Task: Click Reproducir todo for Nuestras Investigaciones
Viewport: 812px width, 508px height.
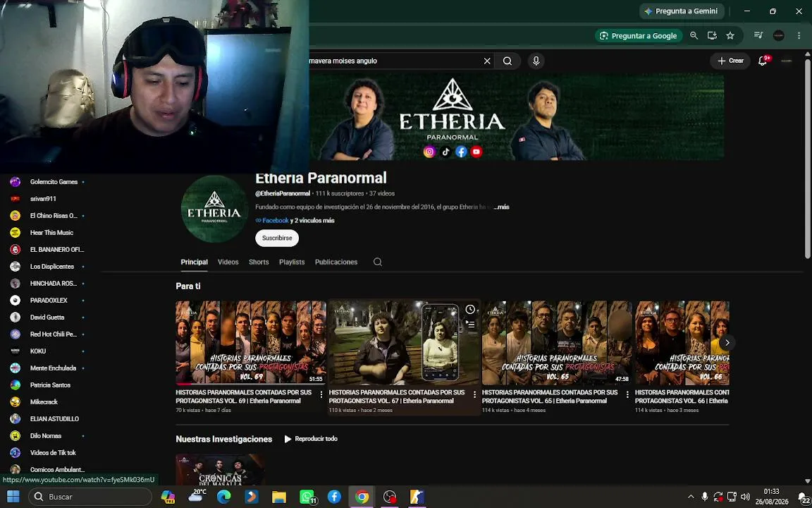Action: tap(311, 439)
